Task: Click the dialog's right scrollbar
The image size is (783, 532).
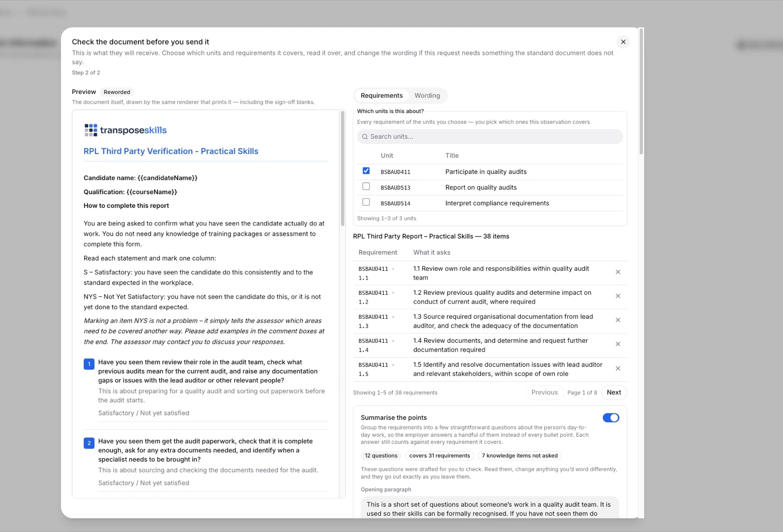Action: [x=641, y=92]
